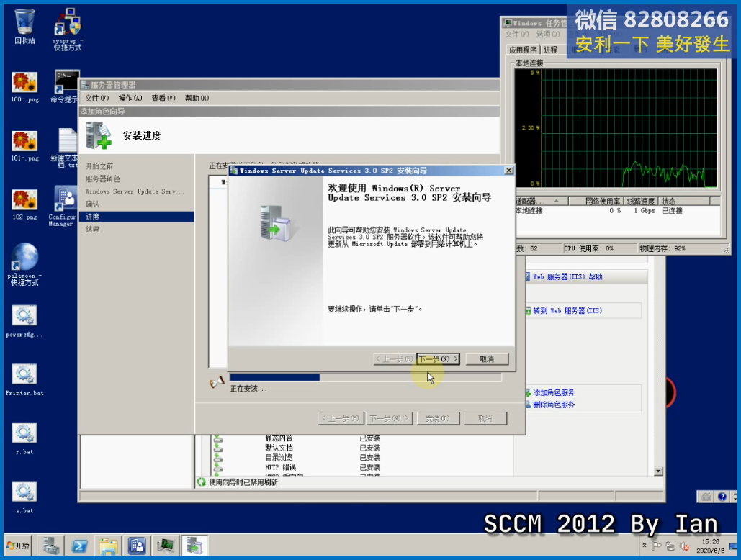
Task: Select 开始之前 step in the roles wizard
Action: [99, 166]
